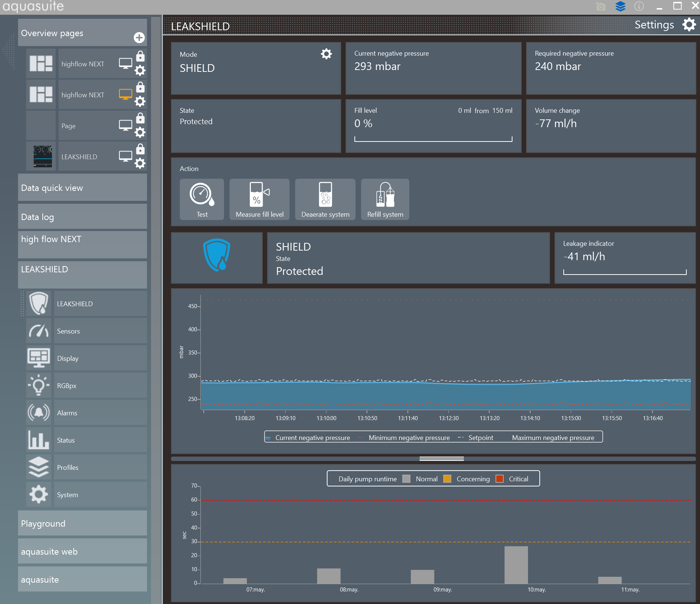Open Mode settings gear in SHIELD tile

coord(326,54)
